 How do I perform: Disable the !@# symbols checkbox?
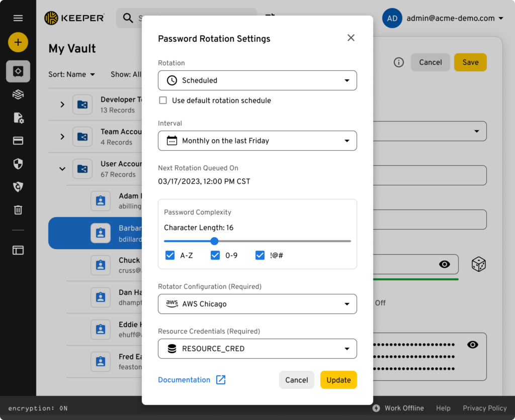260,255
